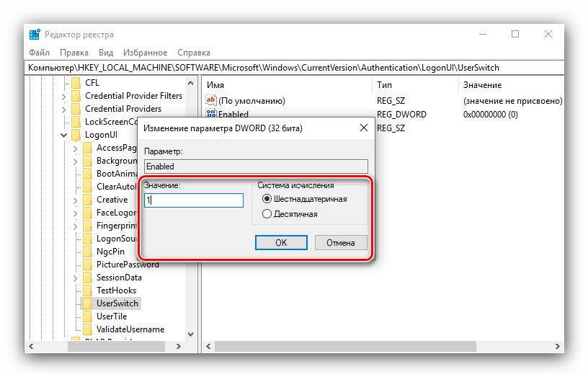Click the FaceLogon folder icon

[x=87, y=213]
